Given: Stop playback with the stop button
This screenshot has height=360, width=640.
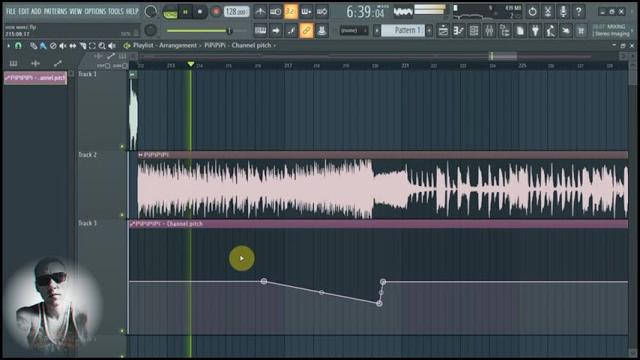Looking at the screenshot, I should point(200,12).
